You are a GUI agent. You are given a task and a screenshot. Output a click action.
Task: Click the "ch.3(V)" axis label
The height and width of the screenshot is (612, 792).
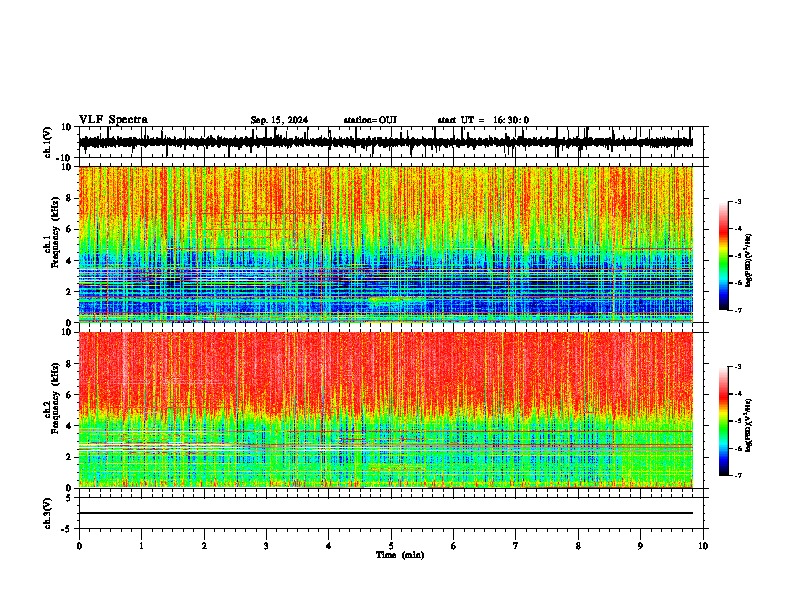coord(48,513)
